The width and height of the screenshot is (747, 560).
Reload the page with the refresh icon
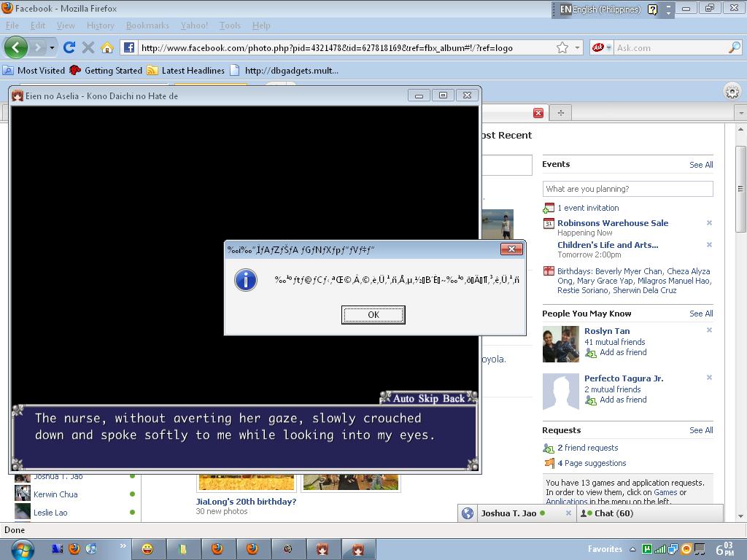69,47
